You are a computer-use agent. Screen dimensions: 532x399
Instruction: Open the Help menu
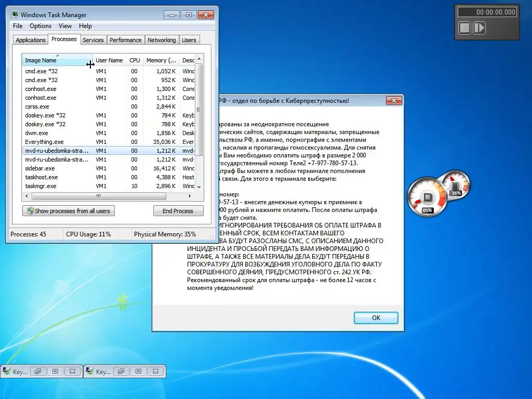pyautogui.click(x=85, y=26)
